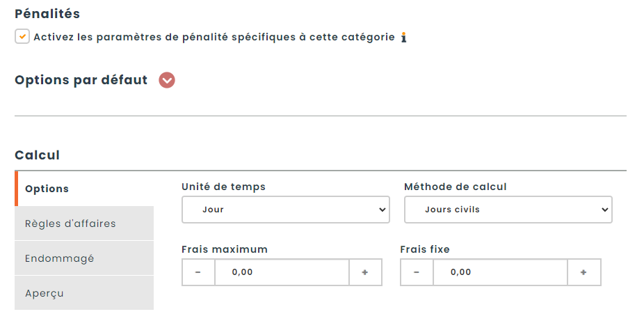
Task: Uncheck the category penalty settings checkbox
Action: pos(22,36)
